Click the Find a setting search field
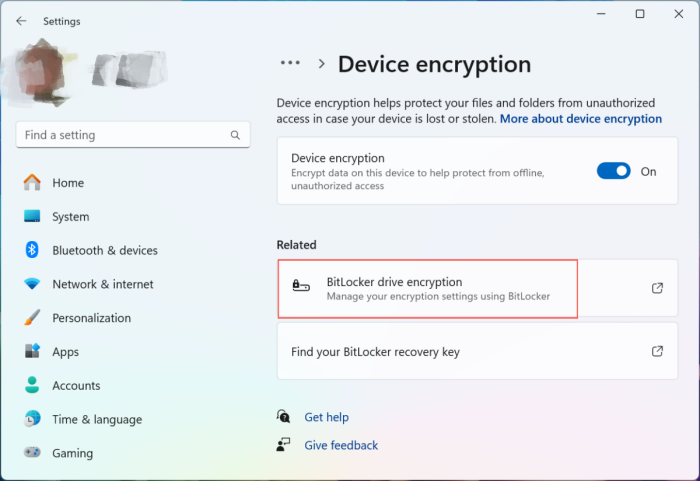Viewport: 700px width, 481px height. click(120, 135)
